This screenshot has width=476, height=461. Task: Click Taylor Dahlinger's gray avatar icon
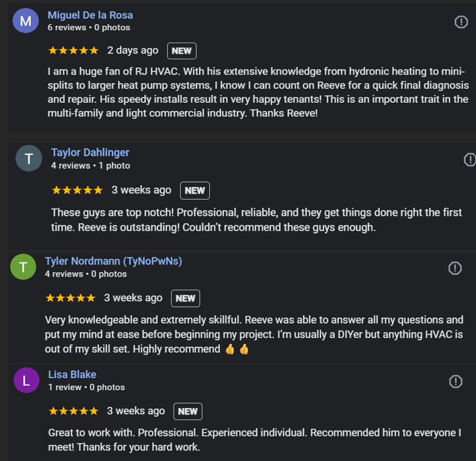click(29, 159)
